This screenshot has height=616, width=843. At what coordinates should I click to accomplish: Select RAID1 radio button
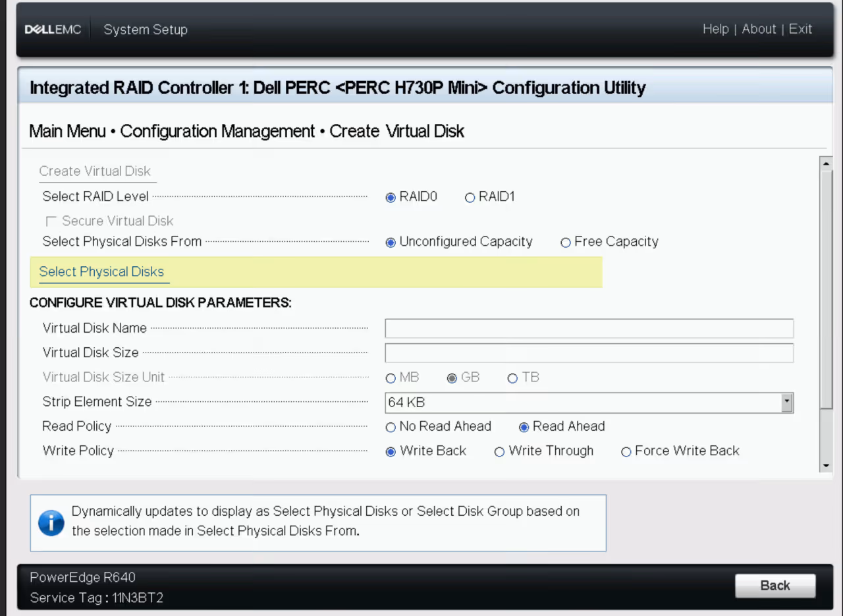(x=470, y=198)
